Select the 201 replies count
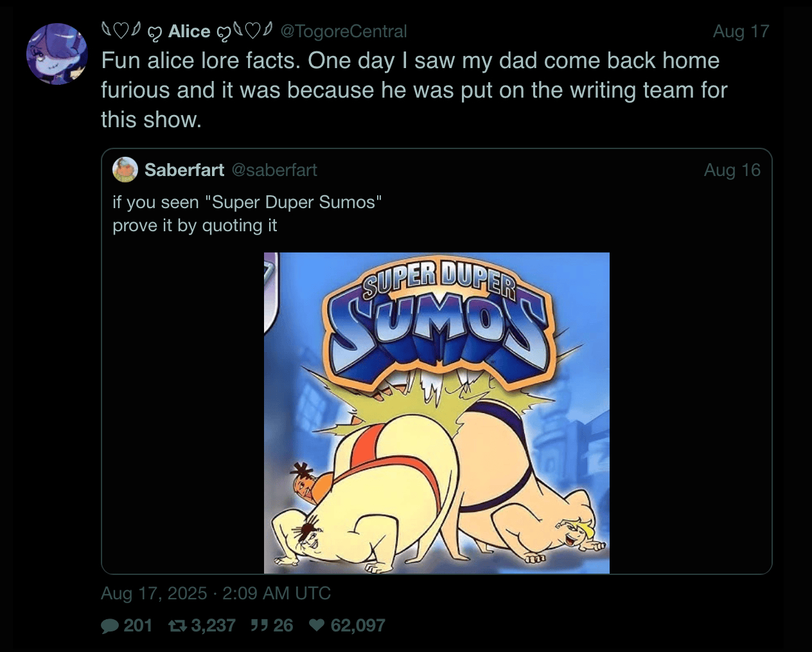Image resolution: width=812 pixels, height=652 pixels. (138, 626)
